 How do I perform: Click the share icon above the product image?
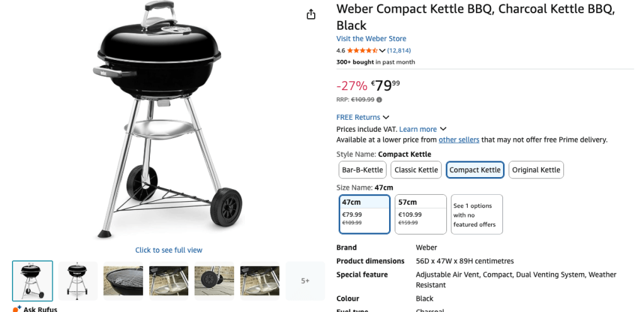(x=311, y=14)
